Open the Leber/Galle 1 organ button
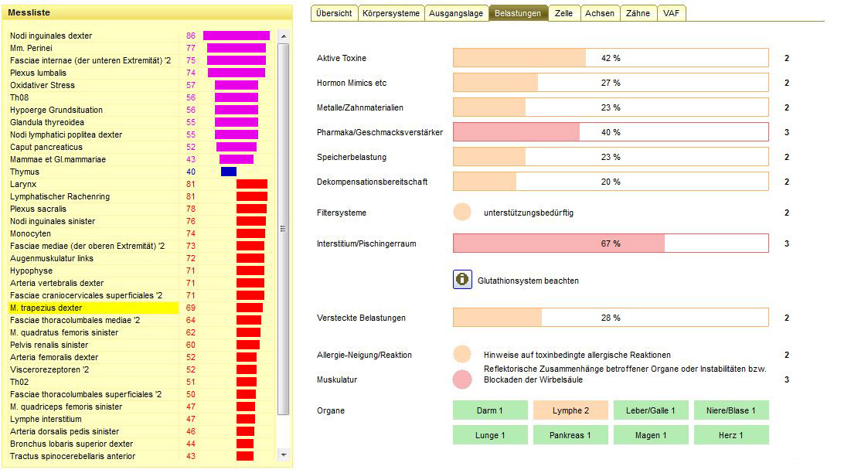This screenshot has width=868, height=473. pyautogui.click(x=651, y=410)
